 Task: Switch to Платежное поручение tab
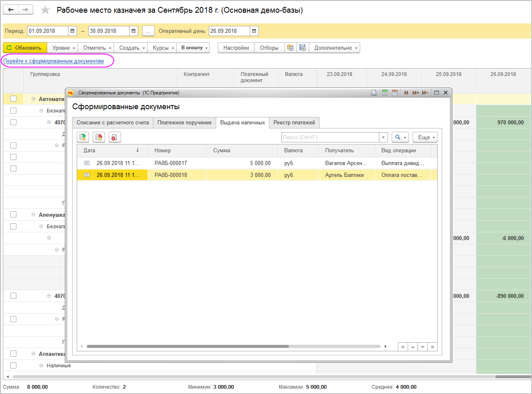click(x=185, y=123)
